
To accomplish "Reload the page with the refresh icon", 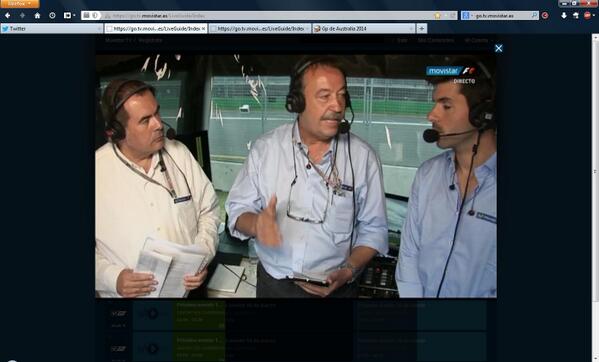I will tap(453, 16).
